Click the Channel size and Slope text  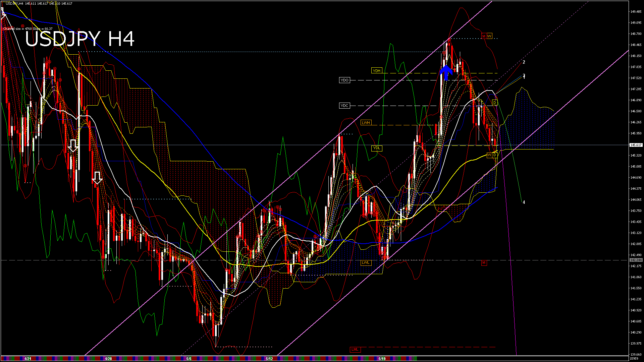(28, 29)
